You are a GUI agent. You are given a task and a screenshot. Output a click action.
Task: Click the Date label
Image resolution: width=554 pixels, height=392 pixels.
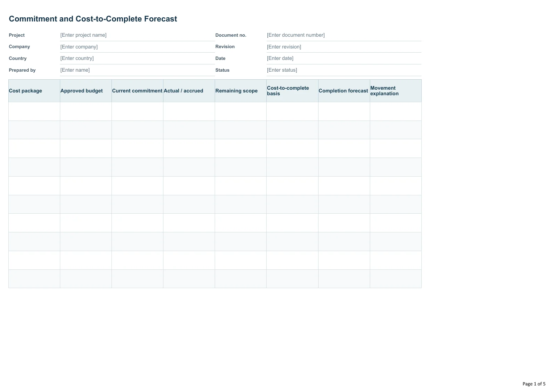tap(220, 59)
